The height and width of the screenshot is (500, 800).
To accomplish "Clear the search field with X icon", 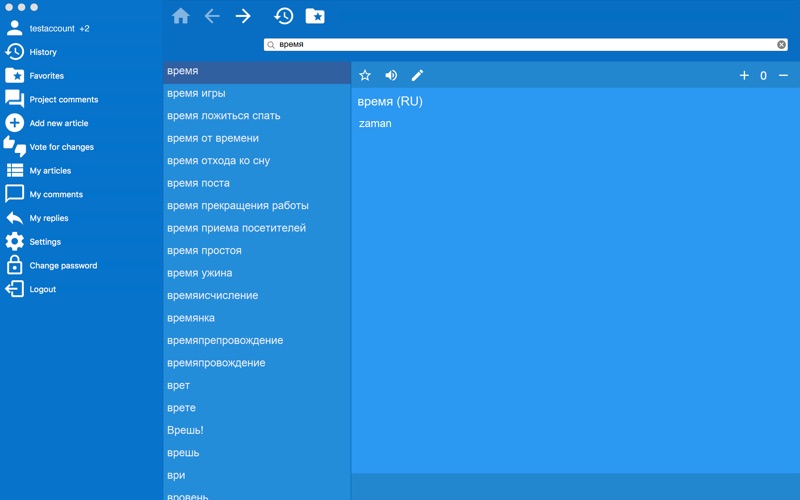I will (781, 45).
